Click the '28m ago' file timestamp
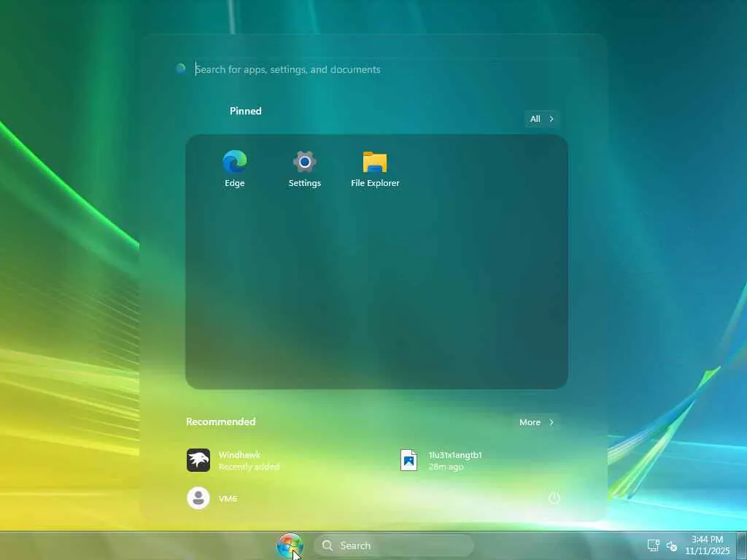 point(446,467)
